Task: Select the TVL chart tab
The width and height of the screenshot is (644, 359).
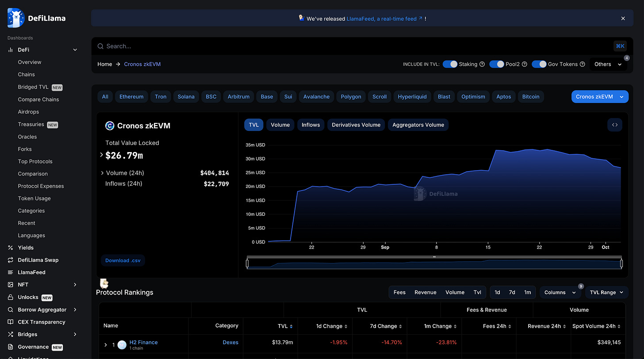Action: [x=254, y=125]
